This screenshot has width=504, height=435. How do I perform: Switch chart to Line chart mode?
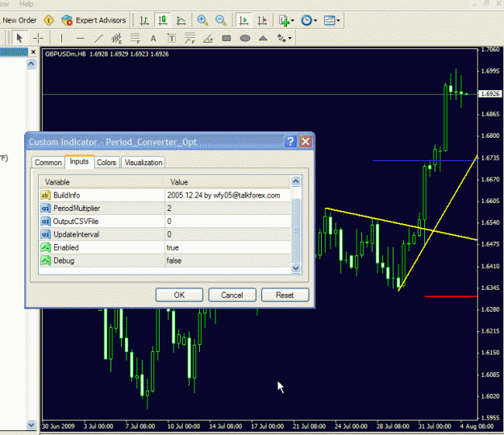[x=181, y=21]
